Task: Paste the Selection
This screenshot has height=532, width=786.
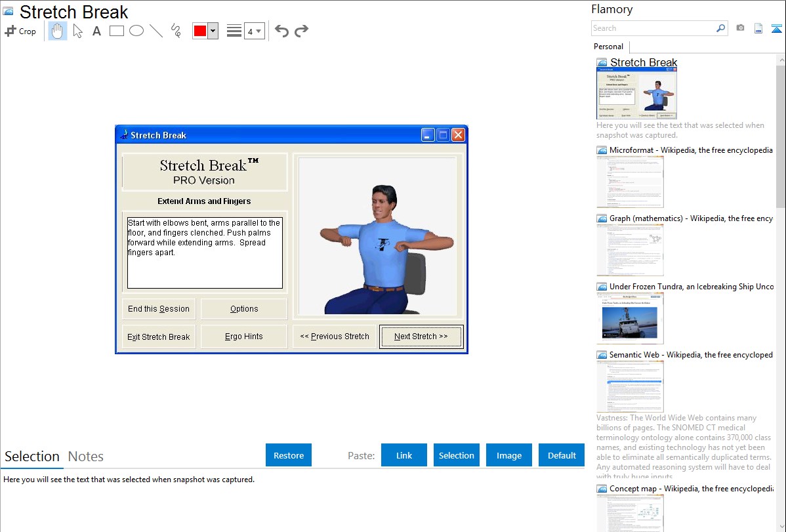Action: (456, 455)
